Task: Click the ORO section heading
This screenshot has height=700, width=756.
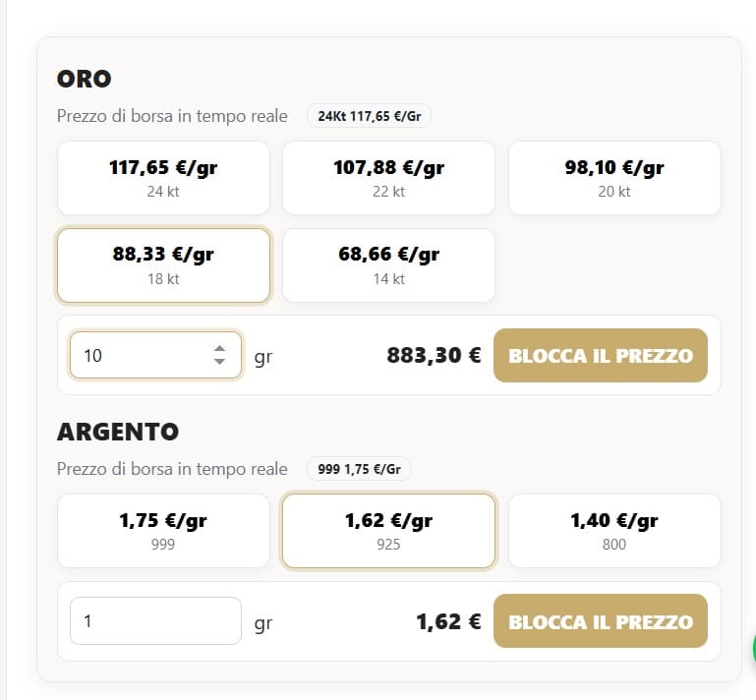Action: click(x=85, y=79)
